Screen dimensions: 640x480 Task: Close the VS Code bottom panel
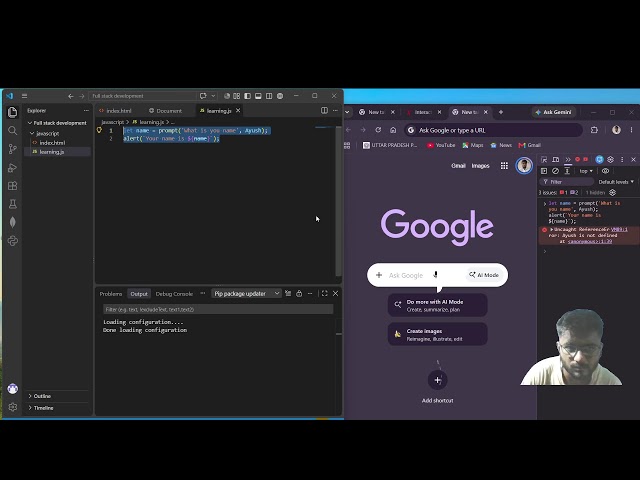coord(336,293)
